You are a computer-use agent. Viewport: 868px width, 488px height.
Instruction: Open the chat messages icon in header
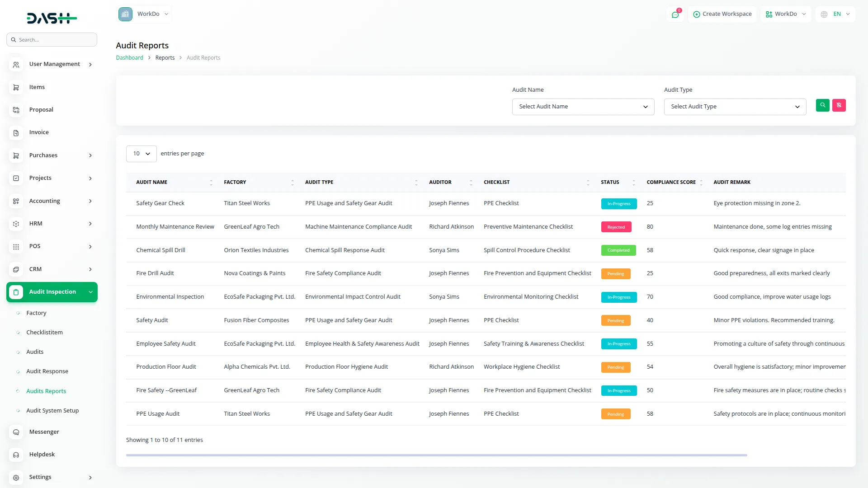click(675, 14)
